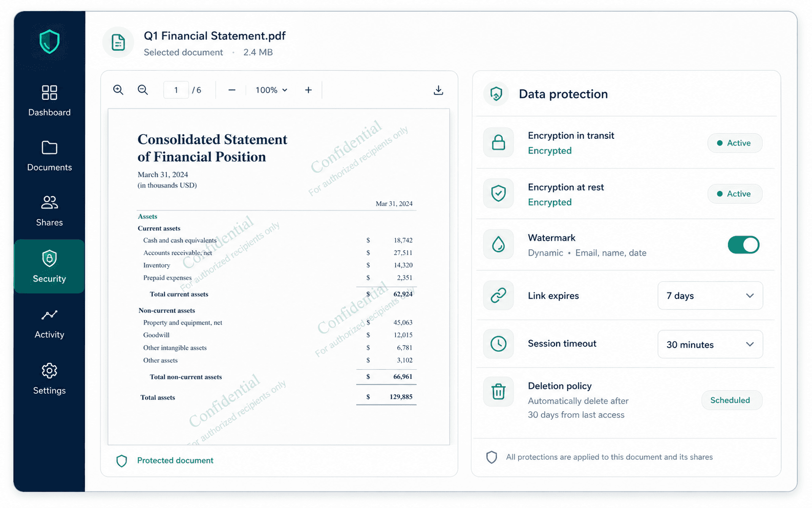Open the Link expires 7 days dropdown
Image resolution: width=812 pixels, height=508 pixels.
pos(710,295)
